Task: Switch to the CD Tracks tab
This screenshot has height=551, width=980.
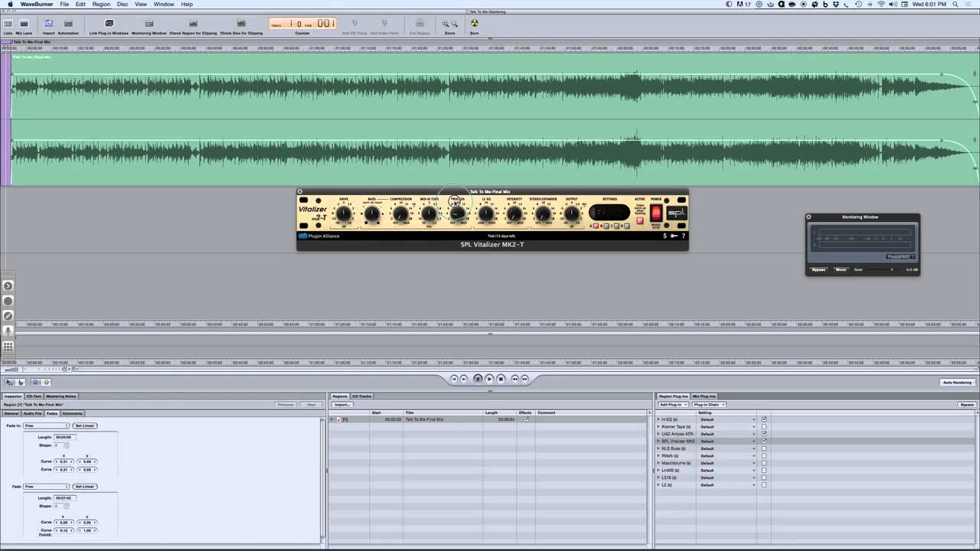Action: [x=361, y=396]
